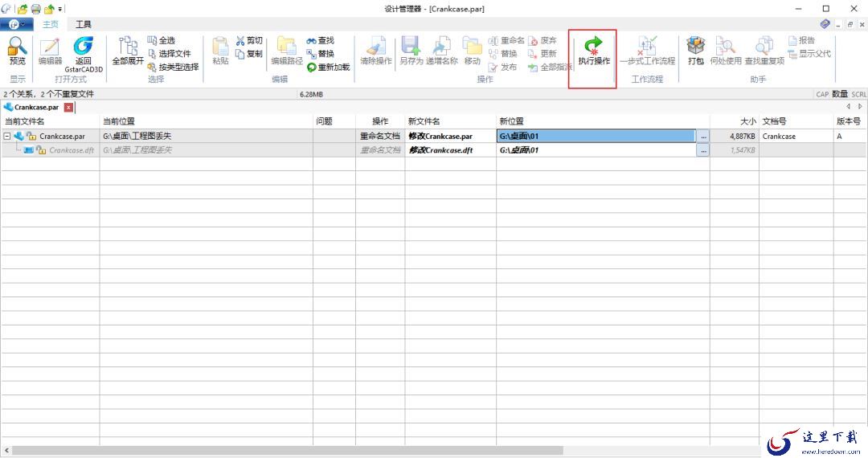Browse new location for Crankcase.dft row

pos(702,150)
